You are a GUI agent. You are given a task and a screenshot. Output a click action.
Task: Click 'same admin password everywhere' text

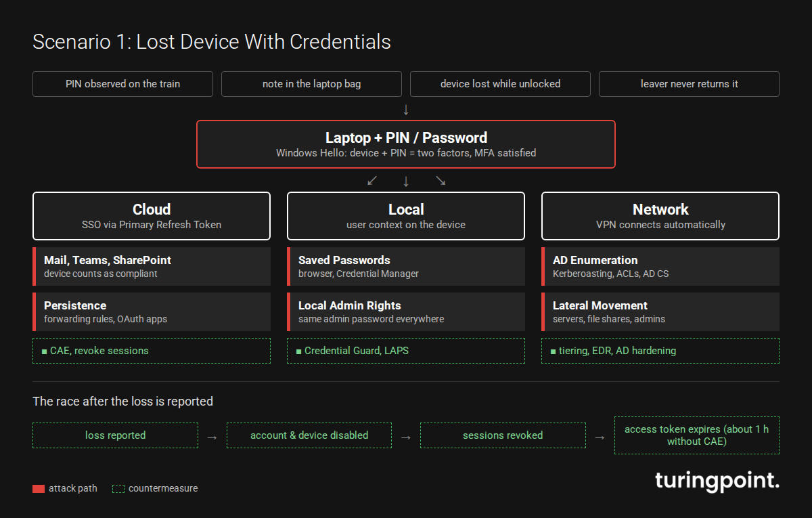(x=371, y=319)
